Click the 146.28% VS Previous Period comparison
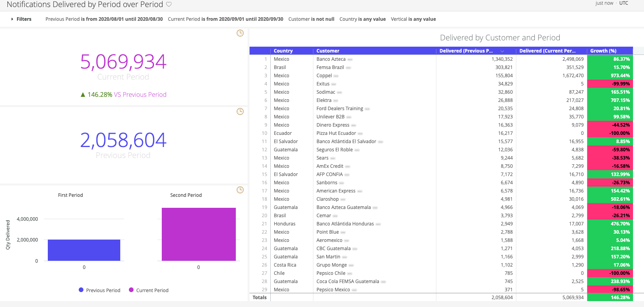Image resolution: width=644 pixels, height=307 pixels. (x=123, y=94)
